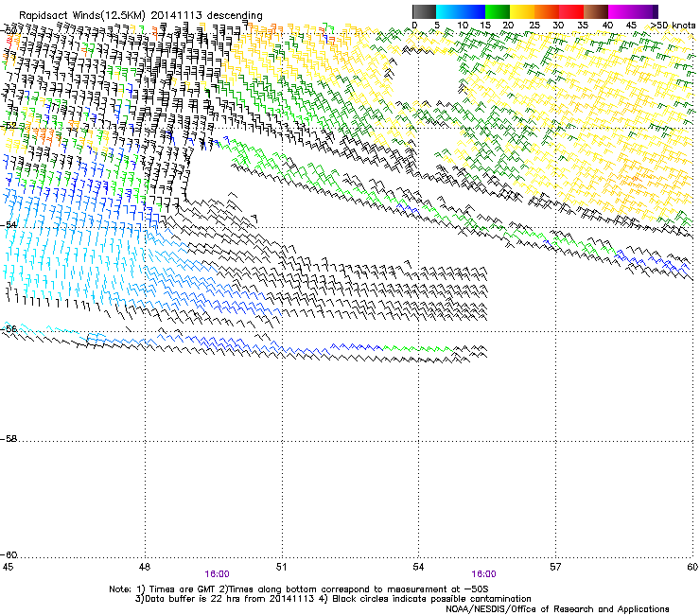Click the legend tick label '10'
Viewport: 700px width, 615px height.
(x=463, y=26)
